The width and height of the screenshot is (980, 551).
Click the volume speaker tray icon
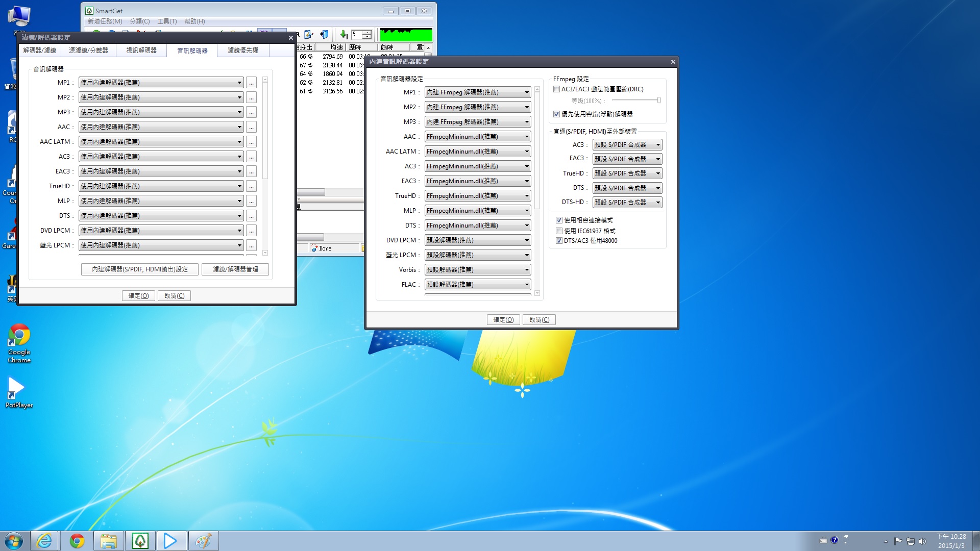(x=922, y=541)
